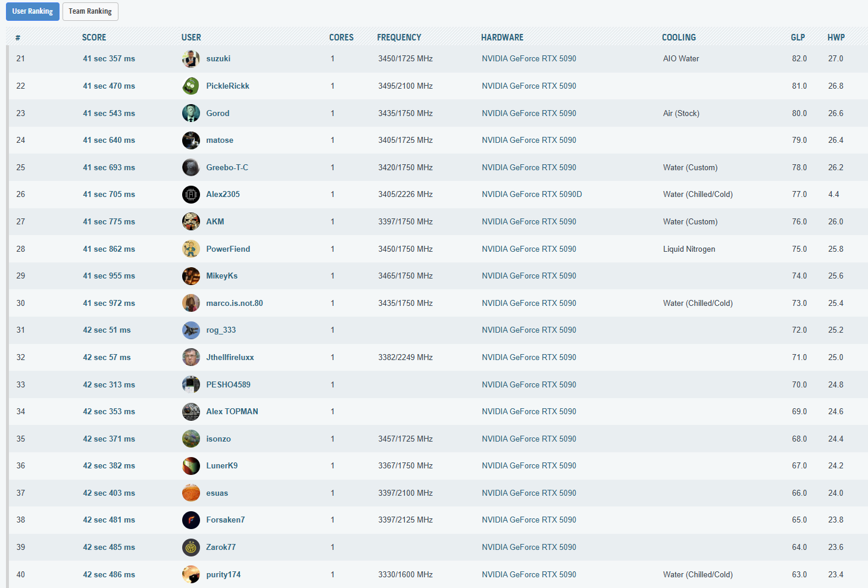This screenshot has width=868, height=588.
Task: Click the COOLING column header
Action: pos(679,37)
